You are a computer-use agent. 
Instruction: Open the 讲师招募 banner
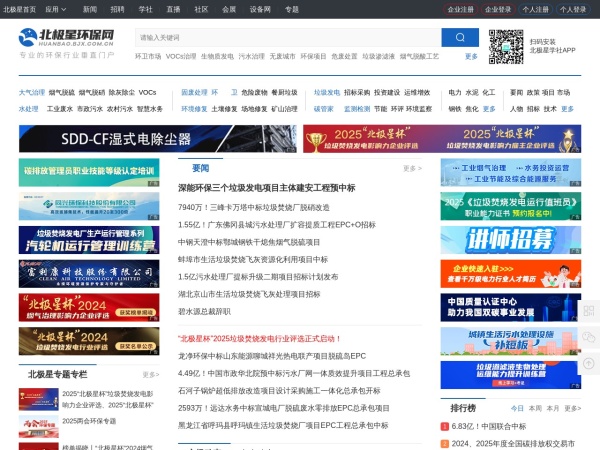tap(511, 240)
